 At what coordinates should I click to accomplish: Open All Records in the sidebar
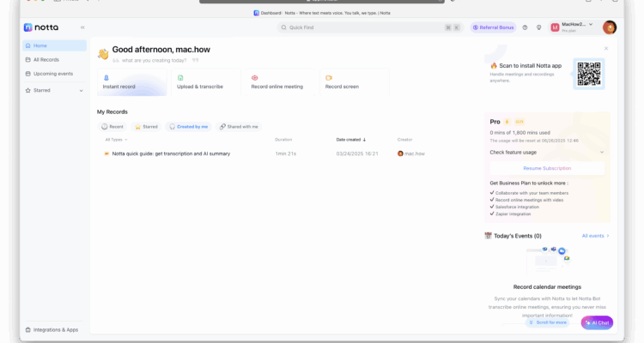pyautogui.click(x=55, y=59)
